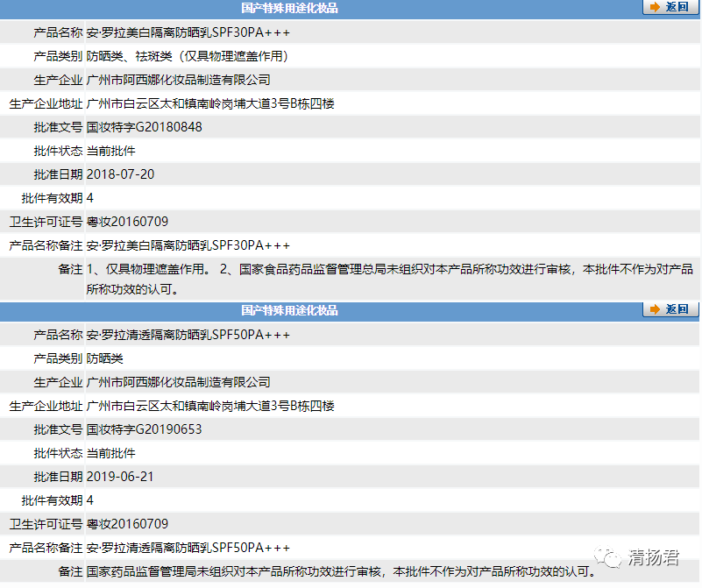Select approval date 2018-07-20
The image size is (702, 588).
tap(120, 174)
